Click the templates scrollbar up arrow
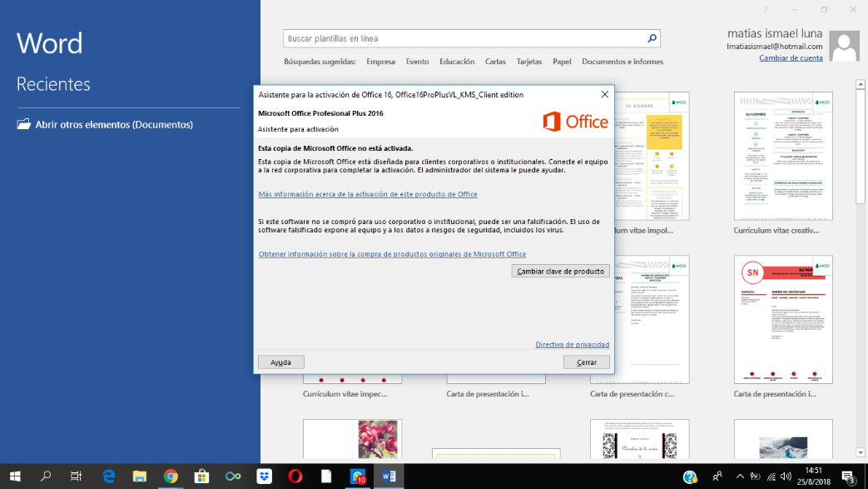Screen dimensions: 868x489 pyautogui.click(x=861, y=84)
